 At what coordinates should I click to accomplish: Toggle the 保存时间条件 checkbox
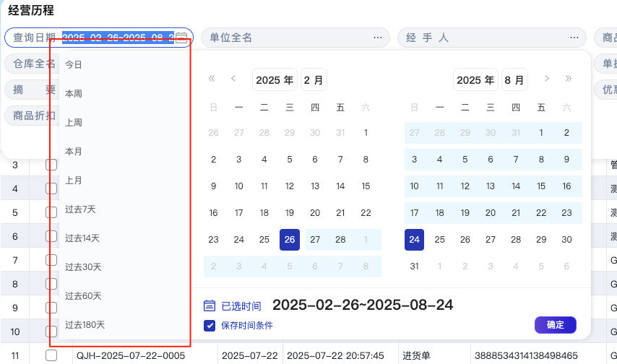pos(210,326)
